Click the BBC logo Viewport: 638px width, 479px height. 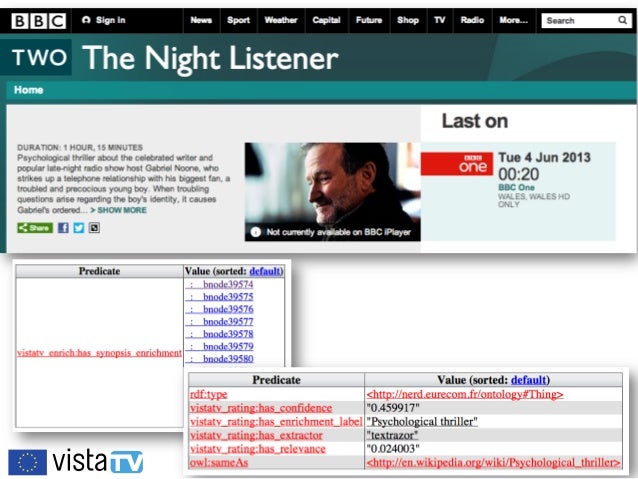(x=38, y=21)
